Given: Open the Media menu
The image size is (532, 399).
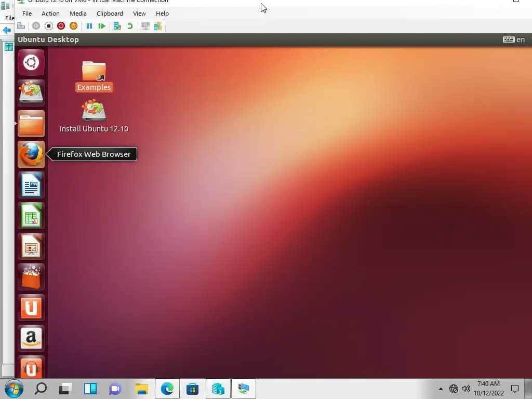Looking at the screenshot, I should (x=78, y=14).
